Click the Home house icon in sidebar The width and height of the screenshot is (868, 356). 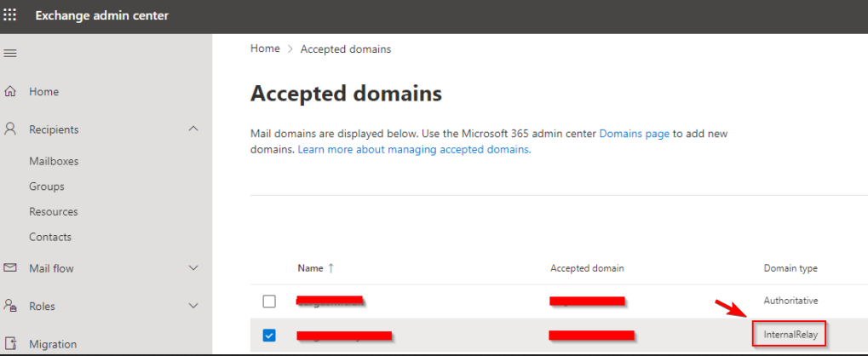(11, 91)
